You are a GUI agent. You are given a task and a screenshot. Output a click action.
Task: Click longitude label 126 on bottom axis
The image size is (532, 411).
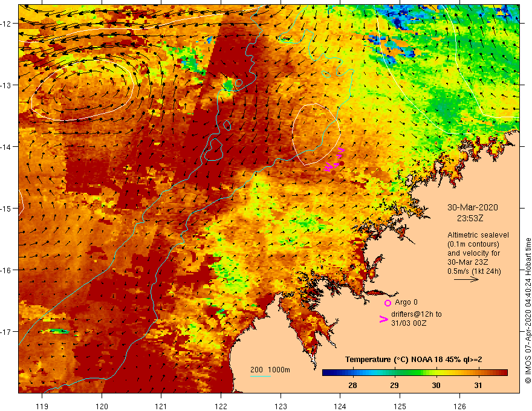[459, 406]
